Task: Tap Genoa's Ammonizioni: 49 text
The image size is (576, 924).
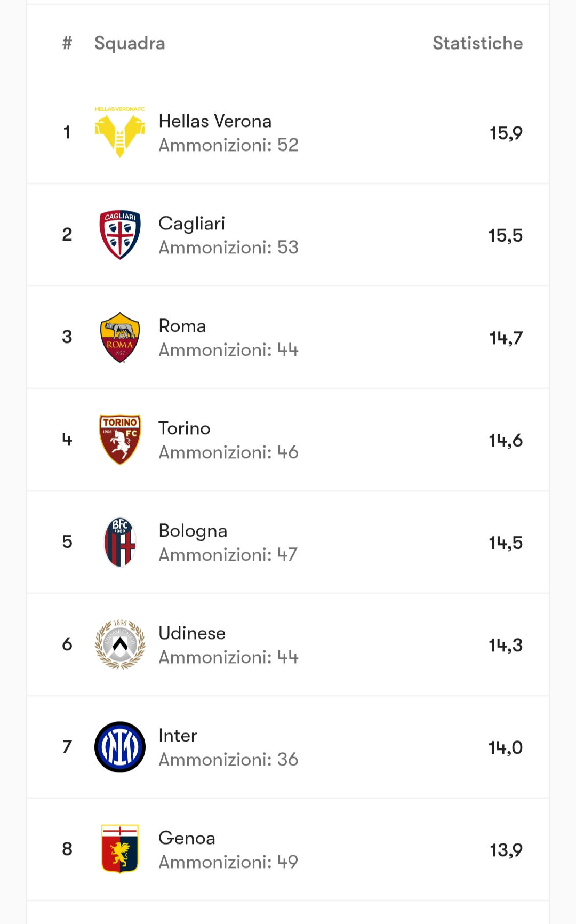Action: click(x=228, y=862)
